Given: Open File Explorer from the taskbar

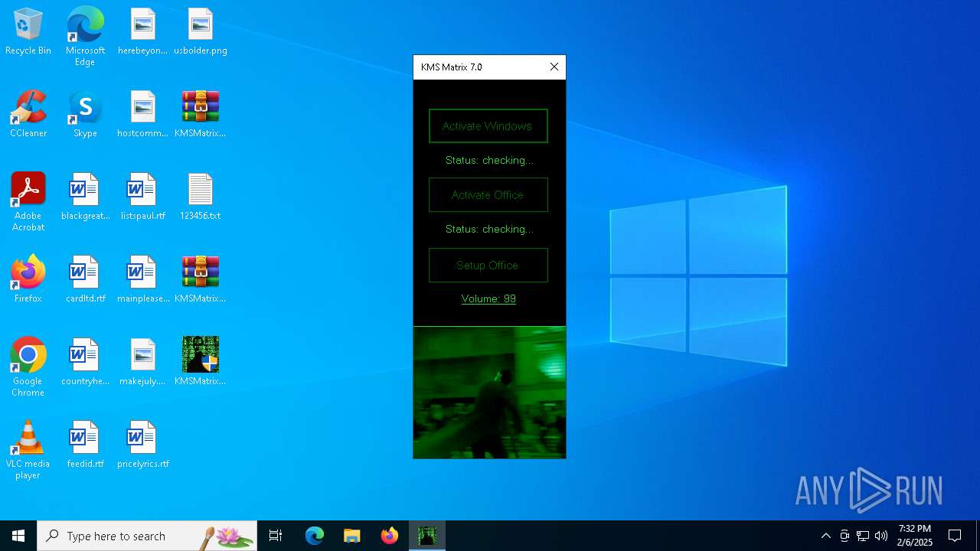Looking at the screenshot, I should pyautogui.click(x=352, y=536).
